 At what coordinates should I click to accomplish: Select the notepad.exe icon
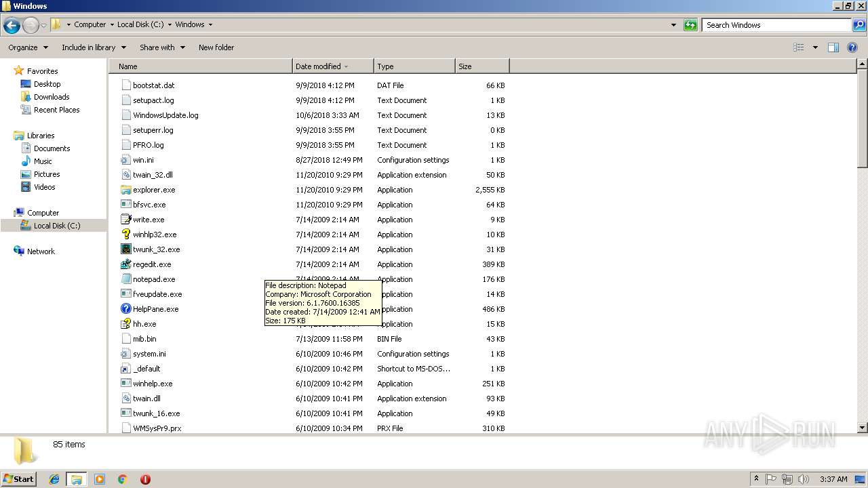[x=125, y=279]
